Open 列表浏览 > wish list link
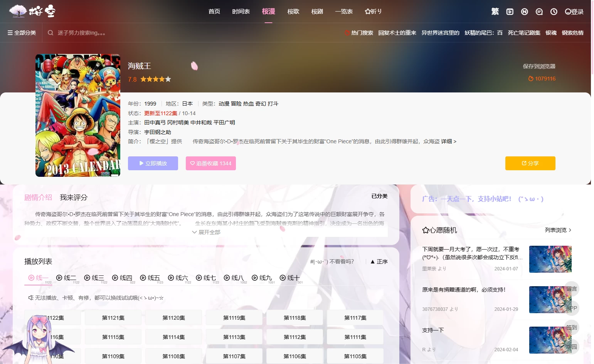This screenshot has width=594, height=364. 558,230
